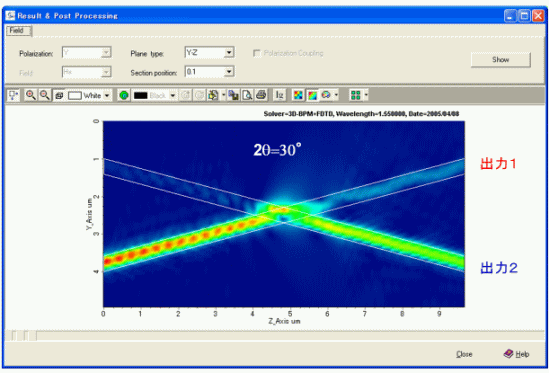Select the rainbow gradient colormap icon
Viewport: 549px width, 373px height.
point(312,95)
